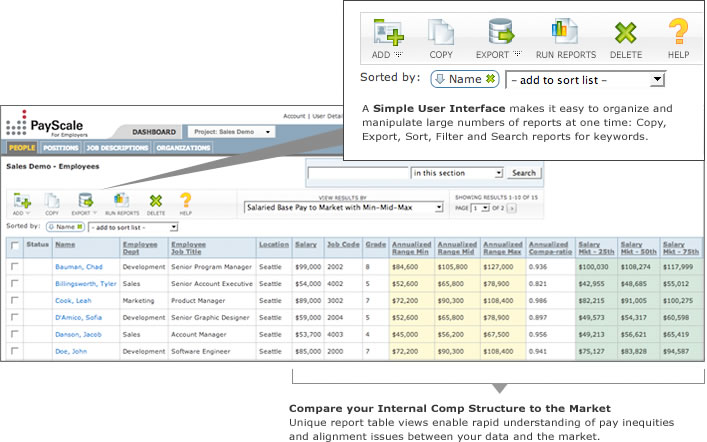
Task: Click the small EXPORT icon in the employees toolbar
Action: point(85,200)
